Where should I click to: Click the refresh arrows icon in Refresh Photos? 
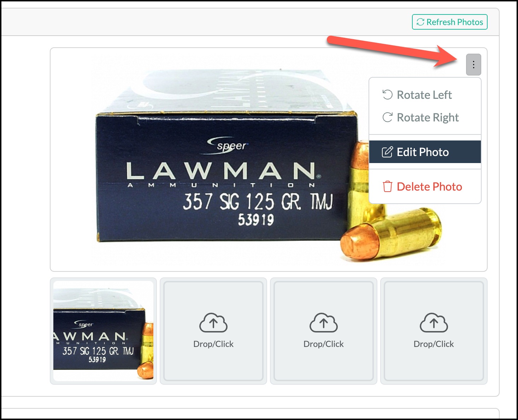[420, 22]
